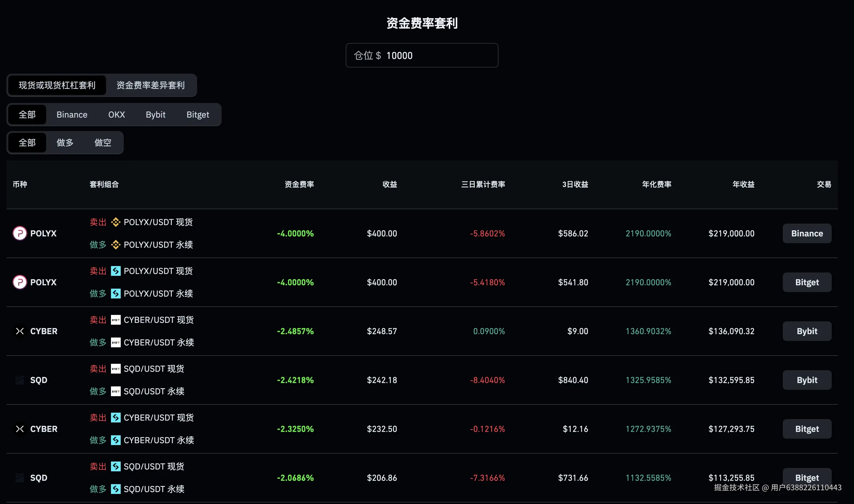Filter by Bitget in the exchange tabs
The width and height of the screenshot is (854, 504).
point(198,115)
